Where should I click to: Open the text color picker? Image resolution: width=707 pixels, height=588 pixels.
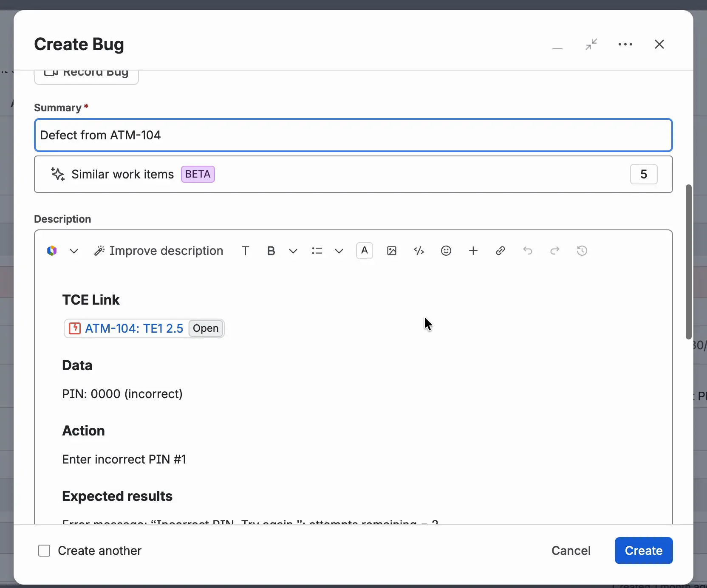click(365, 251)
